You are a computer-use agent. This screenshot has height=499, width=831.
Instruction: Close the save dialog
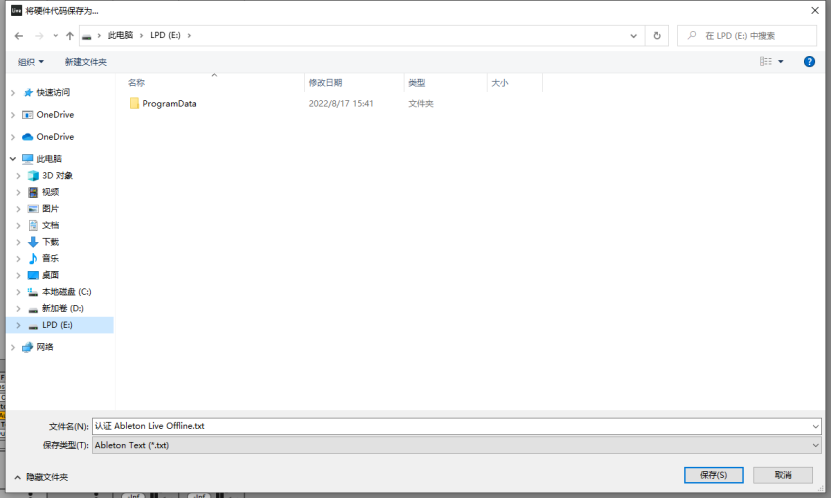pos(815,11)
